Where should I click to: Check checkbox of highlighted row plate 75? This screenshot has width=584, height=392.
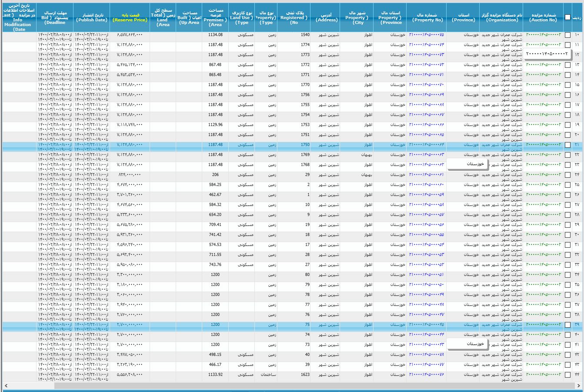pos(567,325)
